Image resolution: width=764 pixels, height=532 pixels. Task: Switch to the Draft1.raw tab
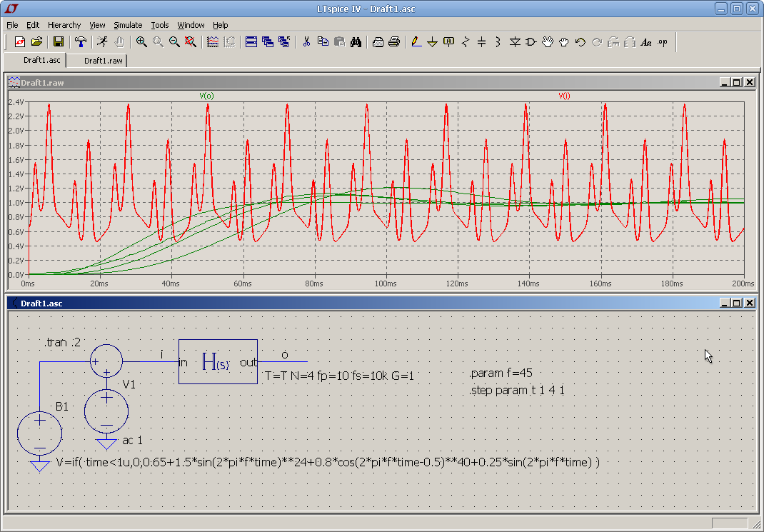103,61
